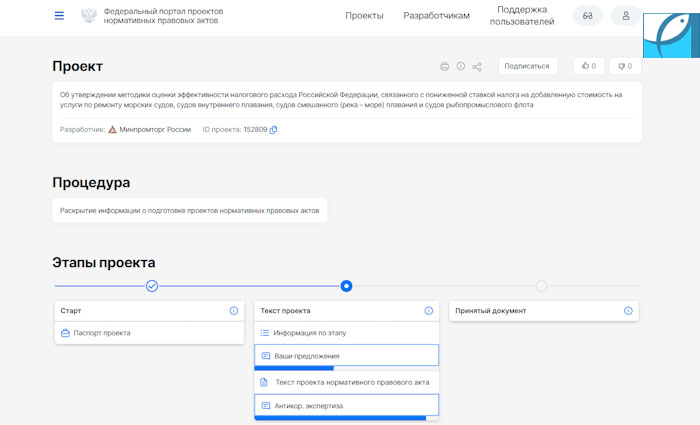700x425 pixels.
Task: Click the portal coat-of-arms logo
Action: pos(88,16)
